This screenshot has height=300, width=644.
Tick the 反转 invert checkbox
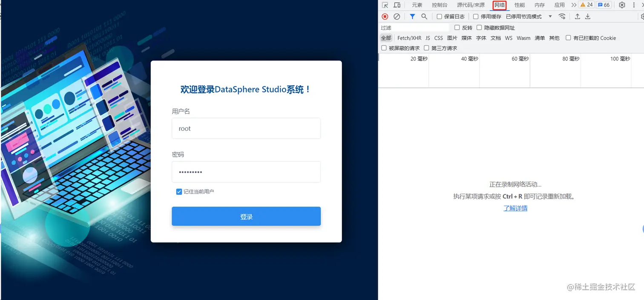click(x=457, y=28)
